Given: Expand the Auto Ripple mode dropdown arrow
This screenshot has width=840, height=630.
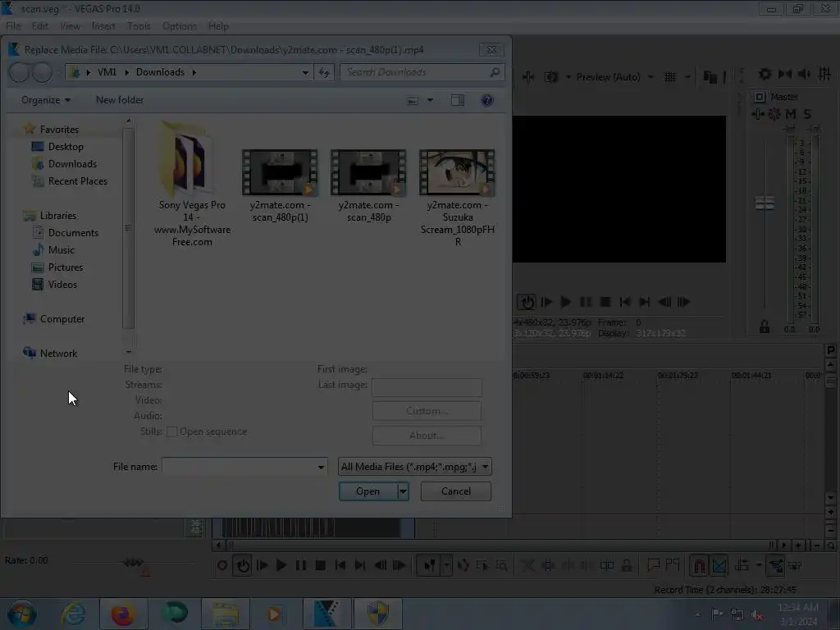Looking at the screenshot, I should coord(758,564).
